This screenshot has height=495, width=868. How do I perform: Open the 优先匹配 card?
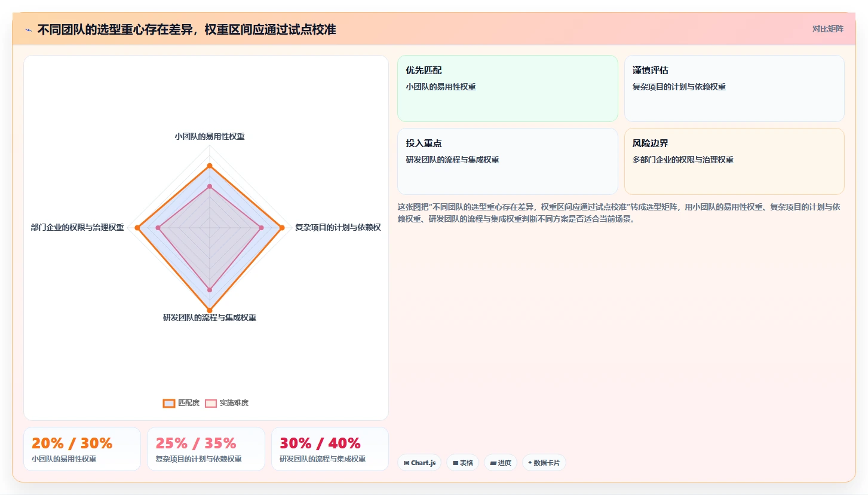coord(507,88)
